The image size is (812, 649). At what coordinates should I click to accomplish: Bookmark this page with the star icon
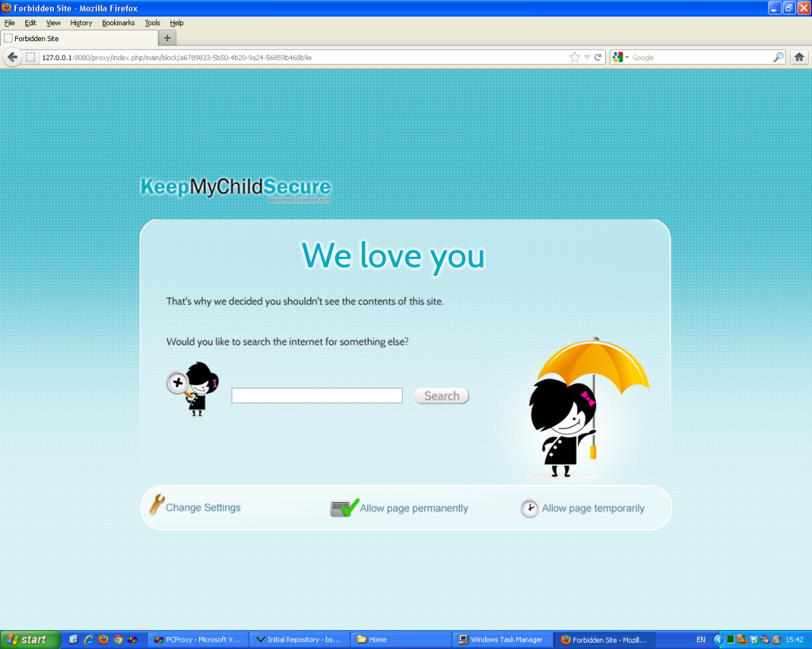[574, 57]
